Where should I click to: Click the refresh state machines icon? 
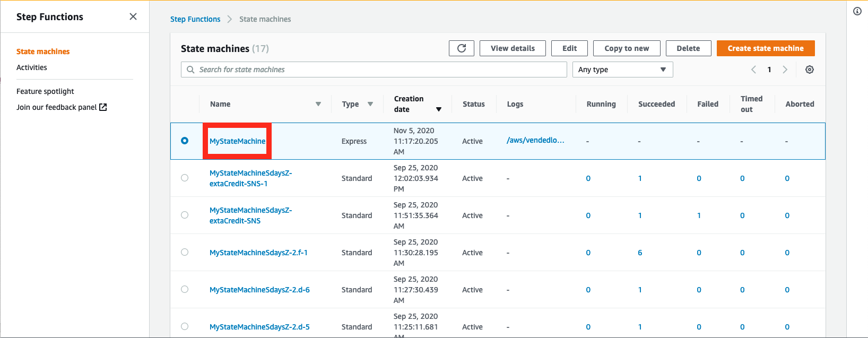coord(461,48)
